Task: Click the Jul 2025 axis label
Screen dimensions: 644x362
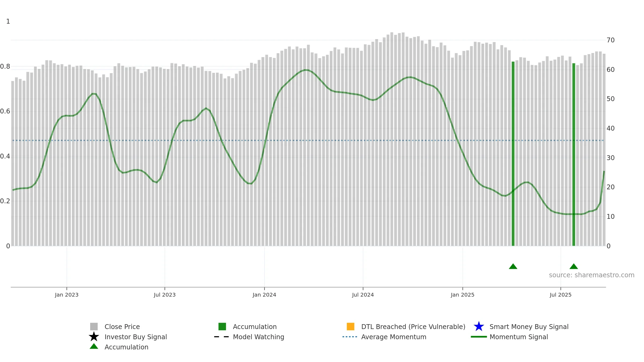Action: click(561, 295)
